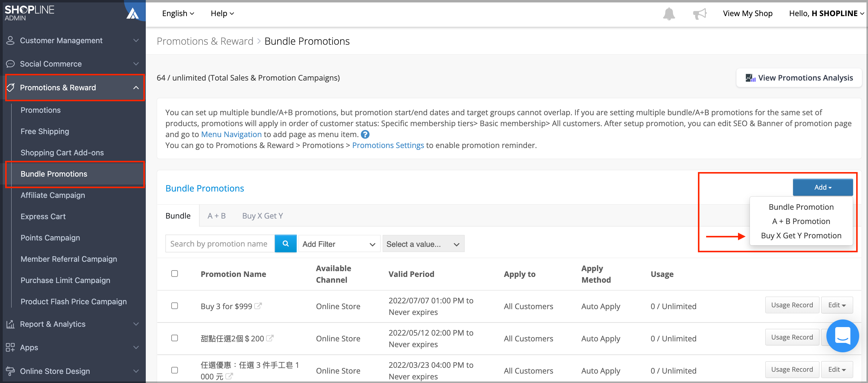The image size is (868, 383).
Task: Open external link icon beside Buy 3 for $999
Action: [258, 306]
